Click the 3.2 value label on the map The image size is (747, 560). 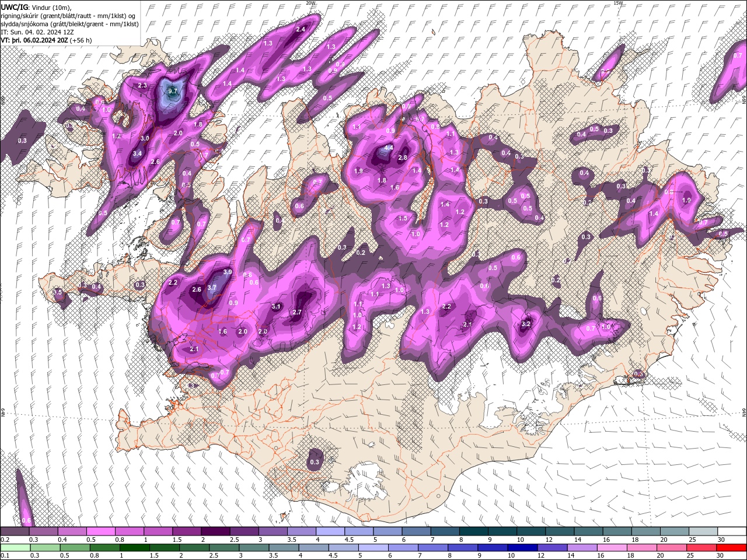pos(525,324)
